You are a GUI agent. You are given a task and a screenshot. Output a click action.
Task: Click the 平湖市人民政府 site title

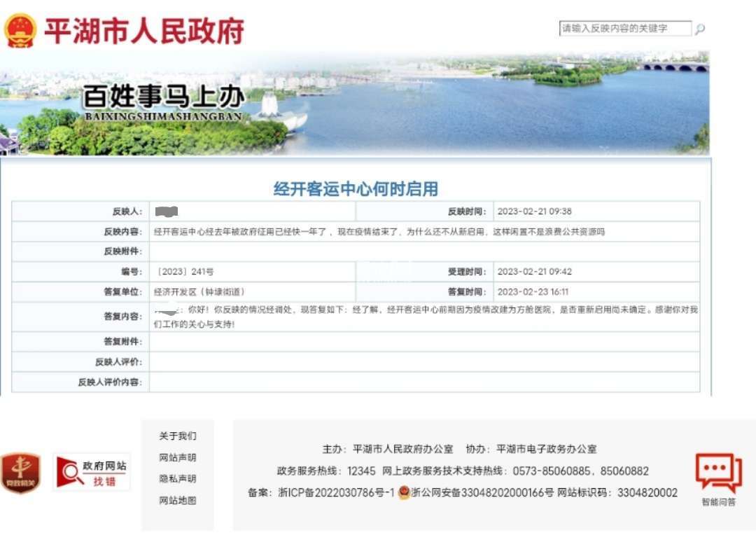[144, 31]
